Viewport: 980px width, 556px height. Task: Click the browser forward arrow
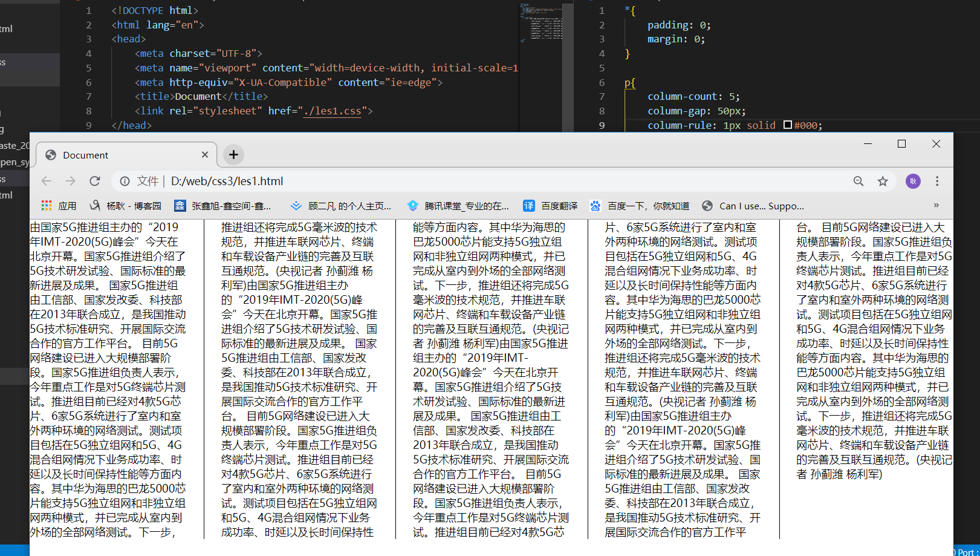(x=71, y=181)
